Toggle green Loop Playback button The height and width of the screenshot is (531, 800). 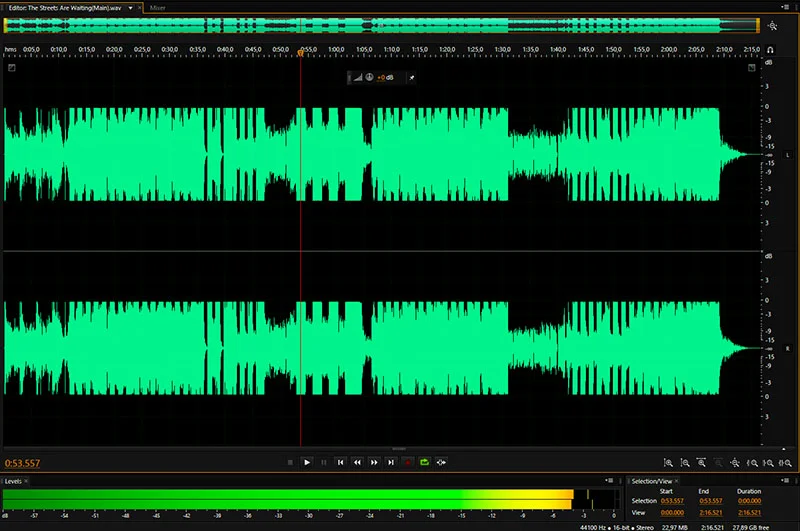pyautogui.click(x=424, y=462)
